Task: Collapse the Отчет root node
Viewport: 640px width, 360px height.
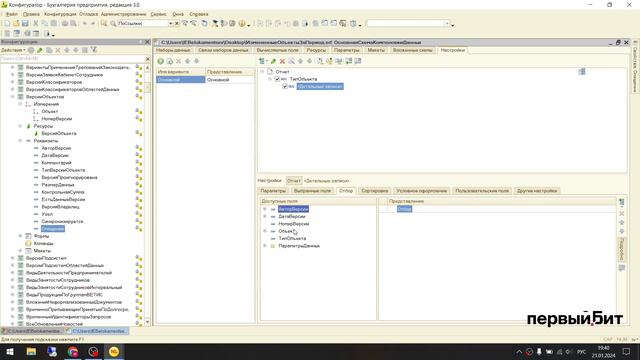Action: coord(262,72)
